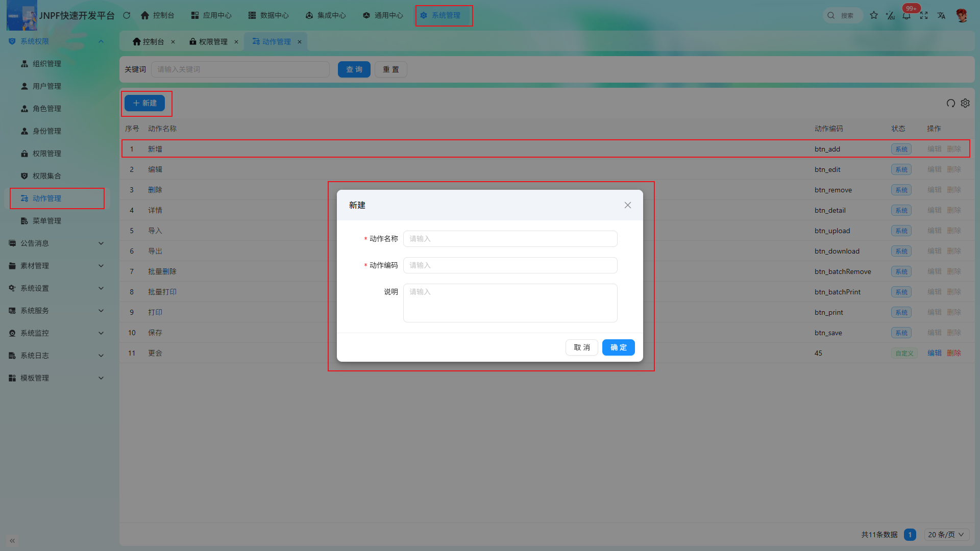980x551 pixels.
Task: Click the btn_batchRemove code cell
Action: (x=843, y=271)
